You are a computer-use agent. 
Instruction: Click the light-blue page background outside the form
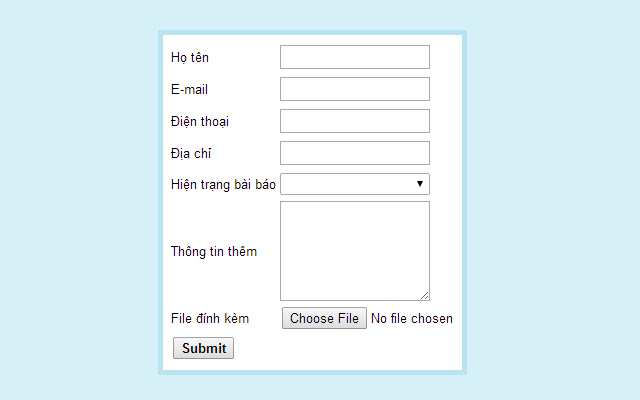[80, 200]
